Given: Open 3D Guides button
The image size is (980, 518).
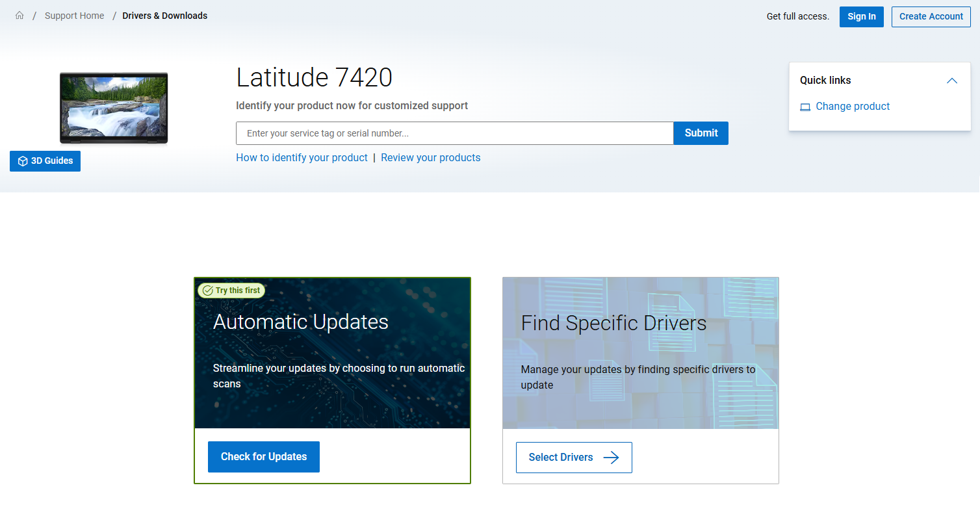Looking at the screenshot, I should (x=45, y=161).
